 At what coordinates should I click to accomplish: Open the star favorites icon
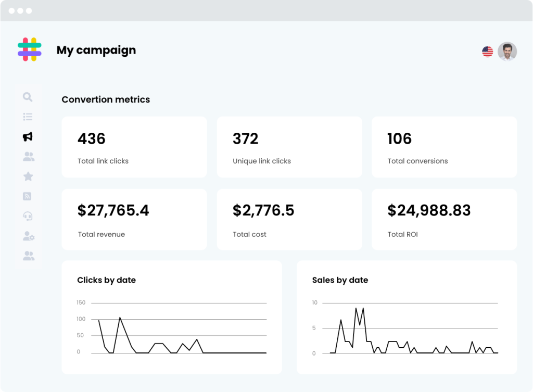[x=28, y=176]
